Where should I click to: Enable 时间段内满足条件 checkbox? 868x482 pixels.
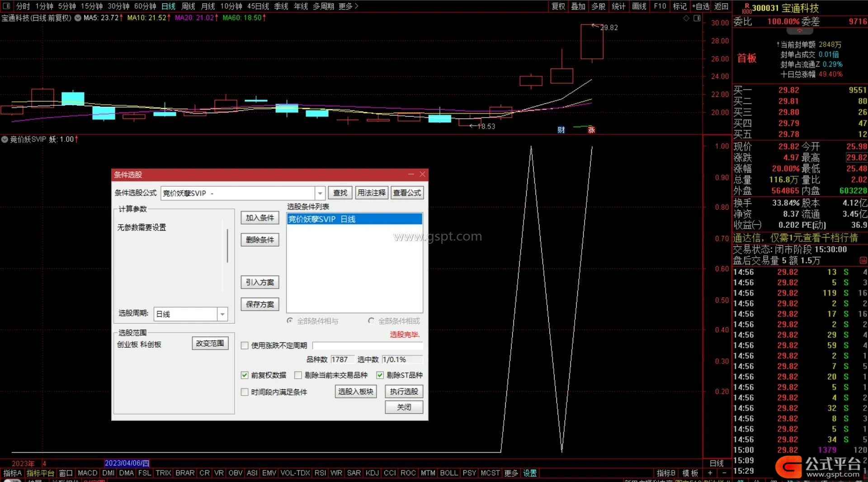[x=245, y=392]
